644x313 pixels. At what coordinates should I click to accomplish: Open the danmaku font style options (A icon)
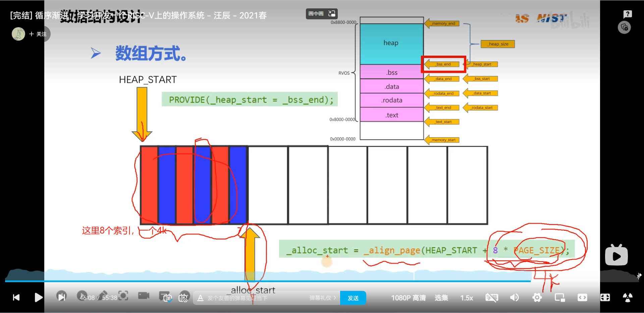pos(200,298)
